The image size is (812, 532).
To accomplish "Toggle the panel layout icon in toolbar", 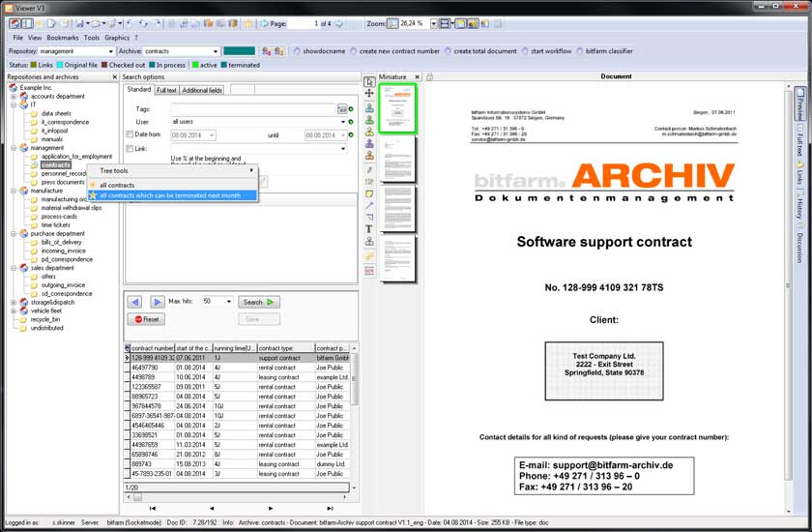I will 27,24.
